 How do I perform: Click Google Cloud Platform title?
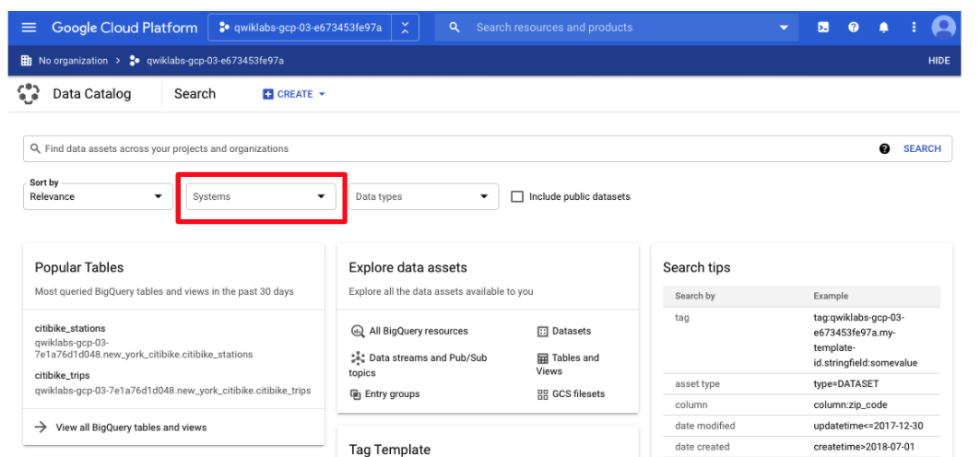tap(124, 28)
